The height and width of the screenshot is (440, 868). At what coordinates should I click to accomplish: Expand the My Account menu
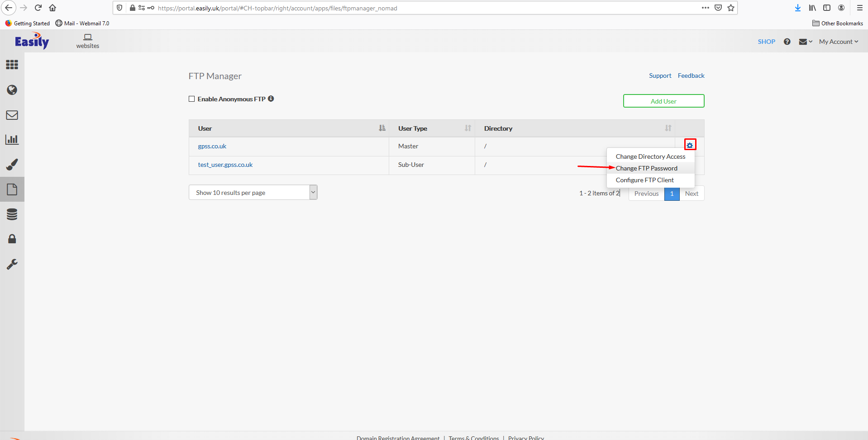pos(838,42)
